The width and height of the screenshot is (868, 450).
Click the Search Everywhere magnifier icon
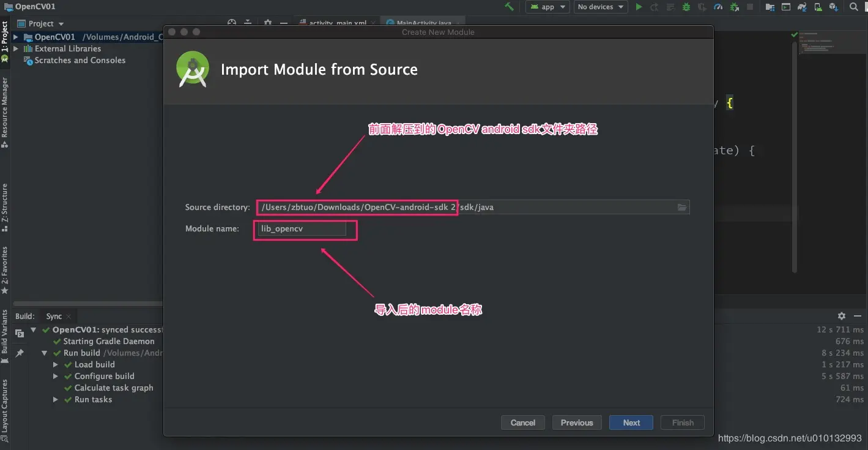click(854, 7)
